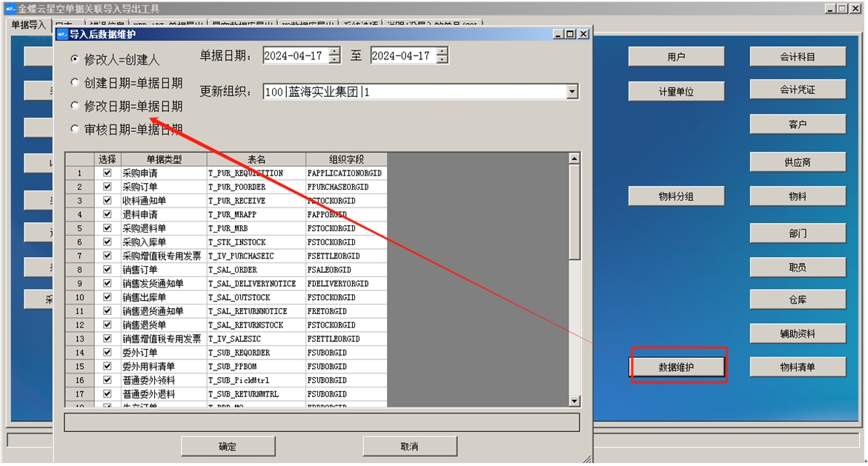This screenshot has width=868, height=466.
Task: Uncheck the 委外订单 row checkbox
Action: click(x=107, y=353)
